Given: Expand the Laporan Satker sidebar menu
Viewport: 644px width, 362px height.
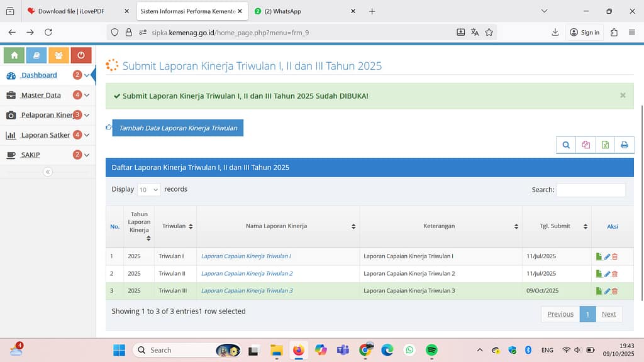Looking at the screenshot, I should point(45,135).
